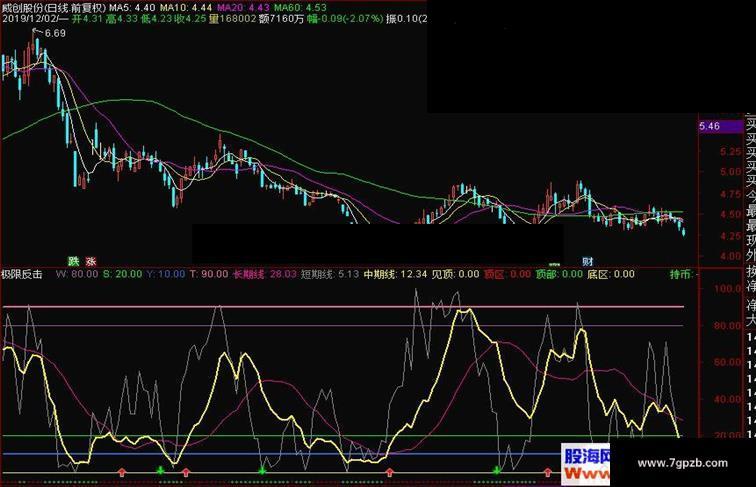This screenshot has width=756, height=487.
Task: Click the T: 90.00 parameter
Action: 209,274
